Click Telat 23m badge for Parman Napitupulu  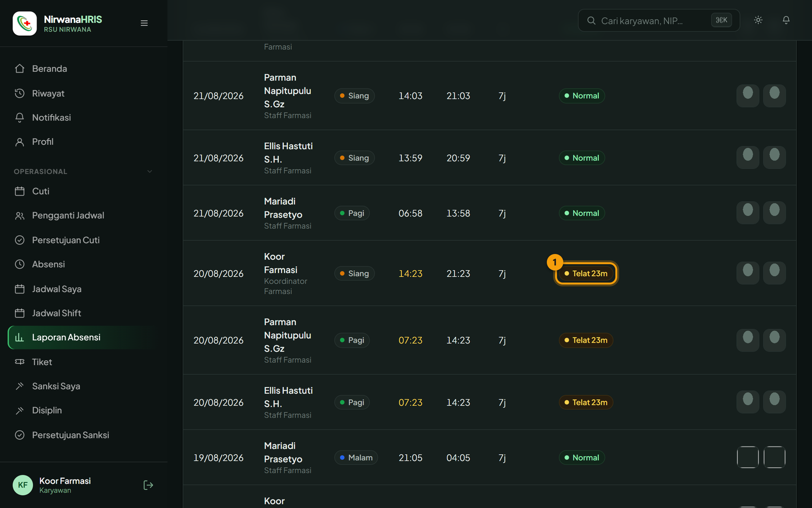click(586, 340)
